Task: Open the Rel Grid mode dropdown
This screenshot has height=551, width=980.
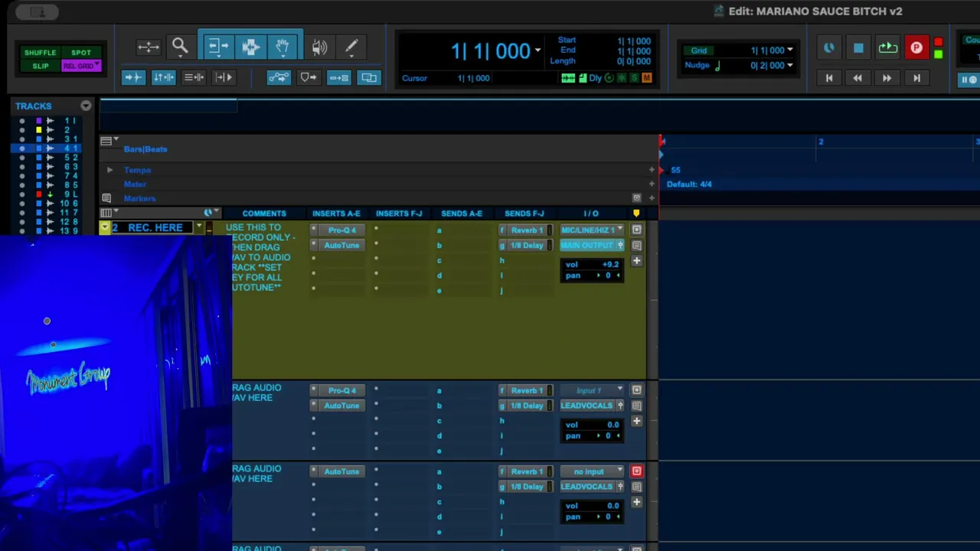Action: [x=81, y=66]
